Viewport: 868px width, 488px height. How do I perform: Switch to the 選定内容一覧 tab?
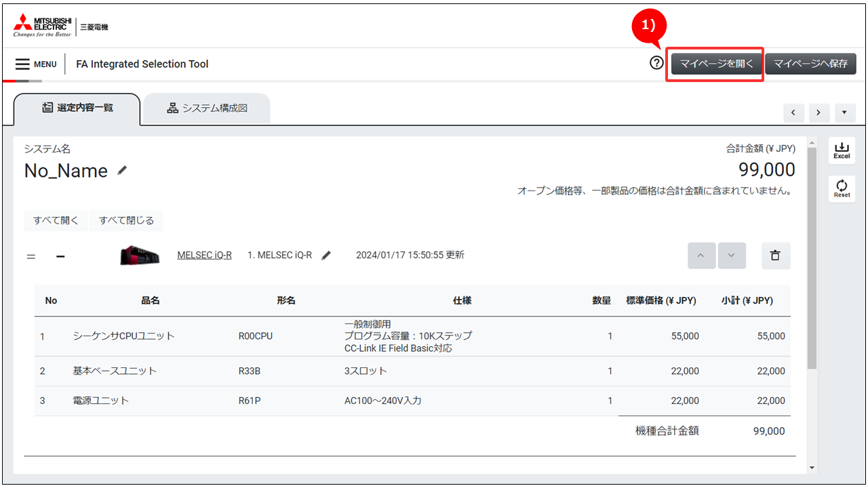77,108
